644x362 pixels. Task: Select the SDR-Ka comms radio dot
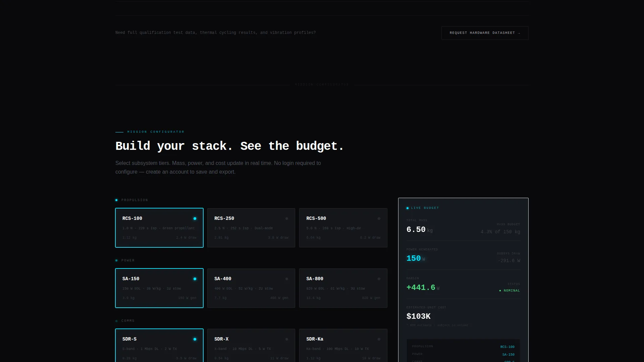click(379, 339)
